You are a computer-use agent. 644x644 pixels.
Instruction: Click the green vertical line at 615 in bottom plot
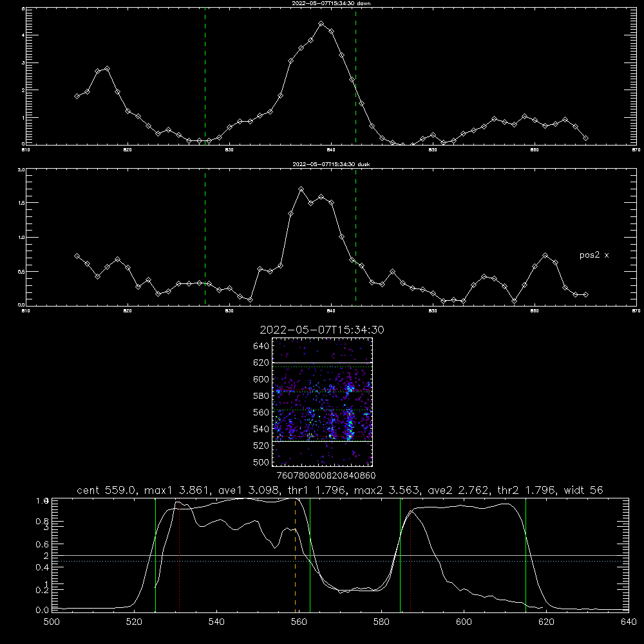(526, 555)
